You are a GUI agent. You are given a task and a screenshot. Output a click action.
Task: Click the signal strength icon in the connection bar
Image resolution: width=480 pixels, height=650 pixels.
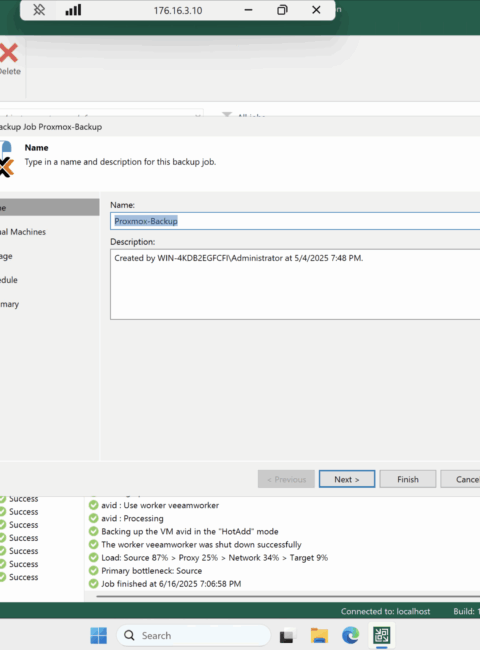(73, 10)
